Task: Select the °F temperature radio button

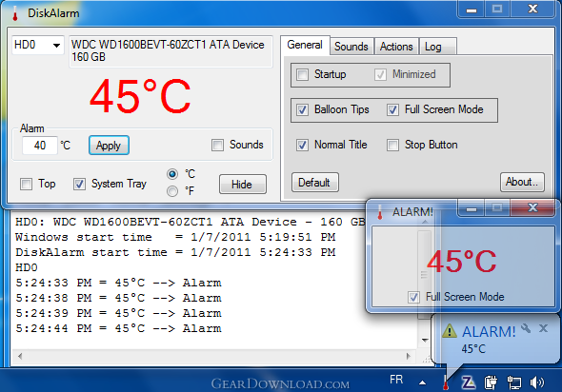Action: (x=172, y=191)
